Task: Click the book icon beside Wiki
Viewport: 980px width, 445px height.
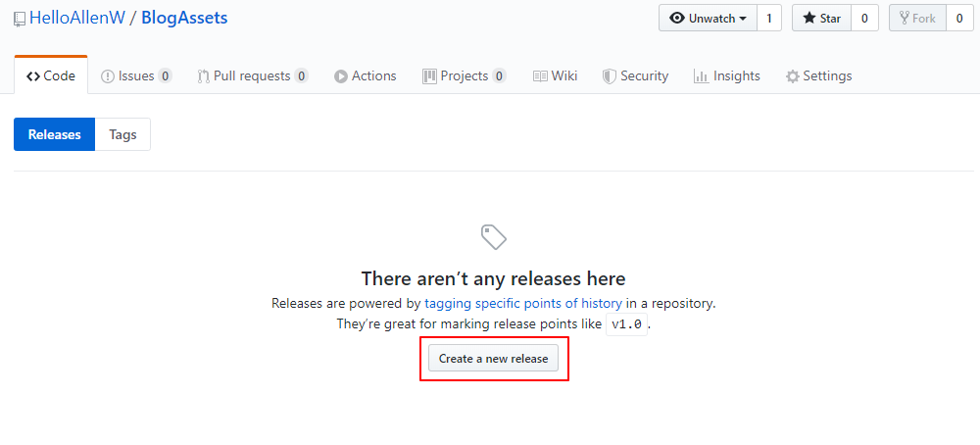Action: (540, 76)
